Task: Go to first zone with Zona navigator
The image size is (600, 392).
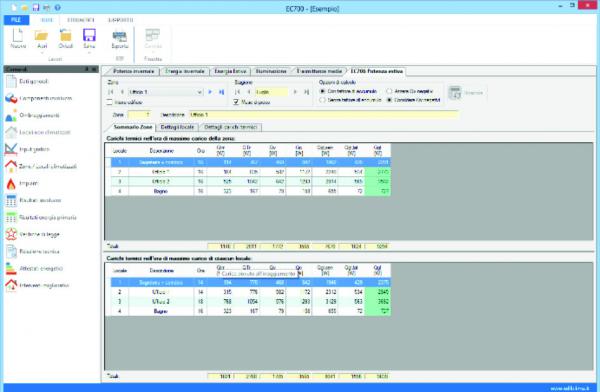Action: coord(111,92)
